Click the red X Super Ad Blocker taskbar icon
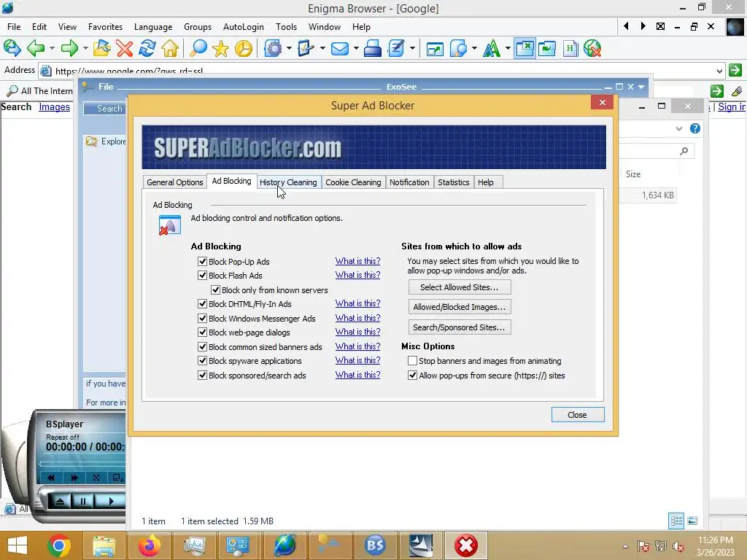 pos(465,545)
